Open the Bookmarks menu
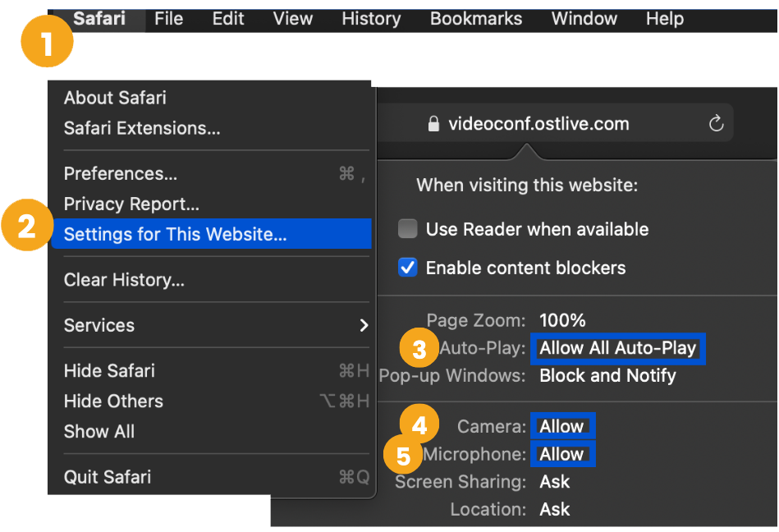Screen dimensions: 779x532 [476, 18]
